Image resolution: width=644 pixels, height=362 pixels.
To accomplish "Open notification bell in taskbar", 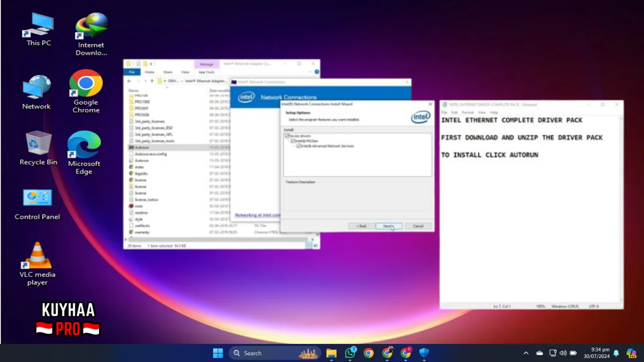I will 616,353.
